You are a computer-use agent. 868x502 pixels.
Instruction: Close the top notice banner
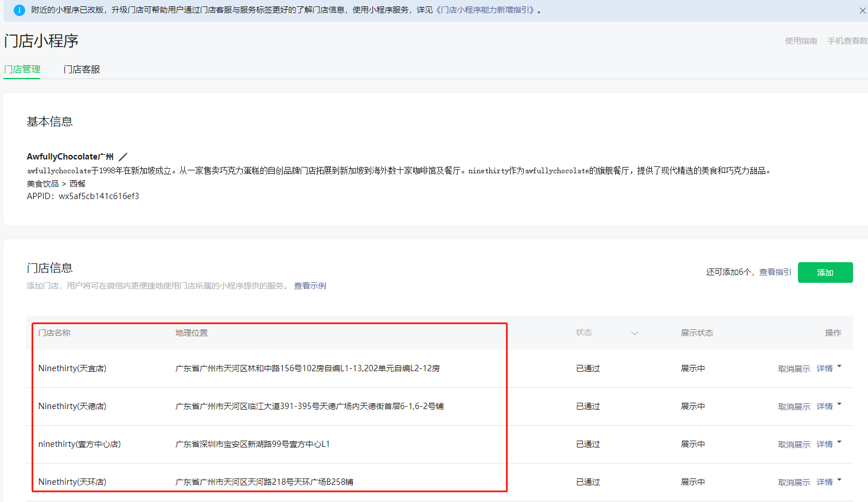862,10
